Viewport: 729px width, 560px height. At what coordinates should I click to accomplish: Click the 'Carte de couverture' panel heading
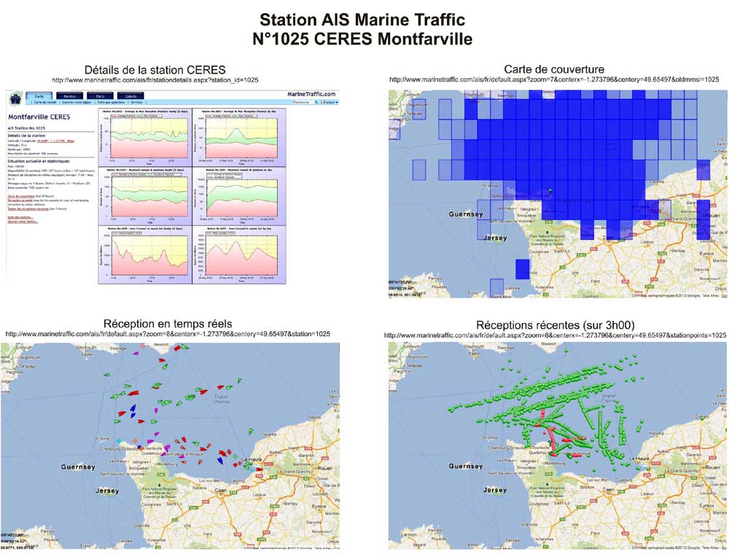click(x=554, y=70)
